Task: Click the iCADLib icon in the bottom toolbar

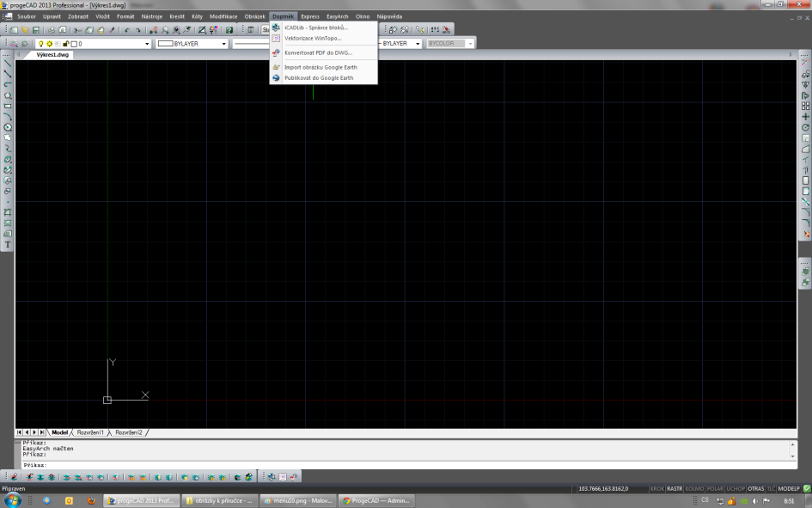Action: click(272, 477)
